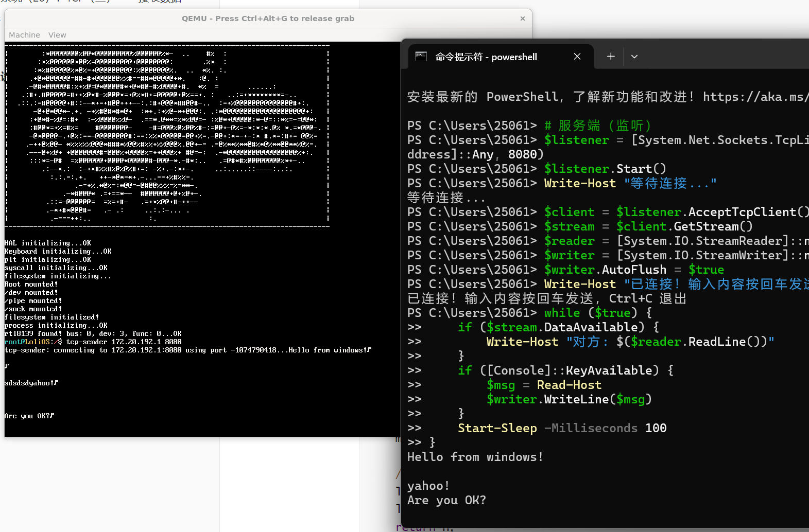The height and width of the screenshot is (532, 809).
Task: Click the terminal icon on powershell tab
Action: [421, 57]
